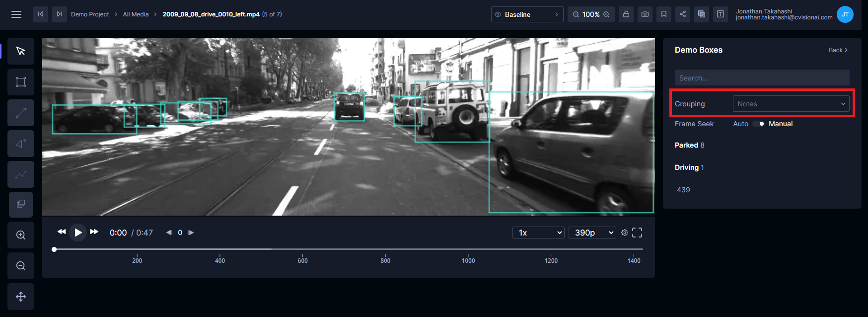This screenshot has width=868, height=317.
Task: Click the timeline seek handle
Action: click(54, 249)
